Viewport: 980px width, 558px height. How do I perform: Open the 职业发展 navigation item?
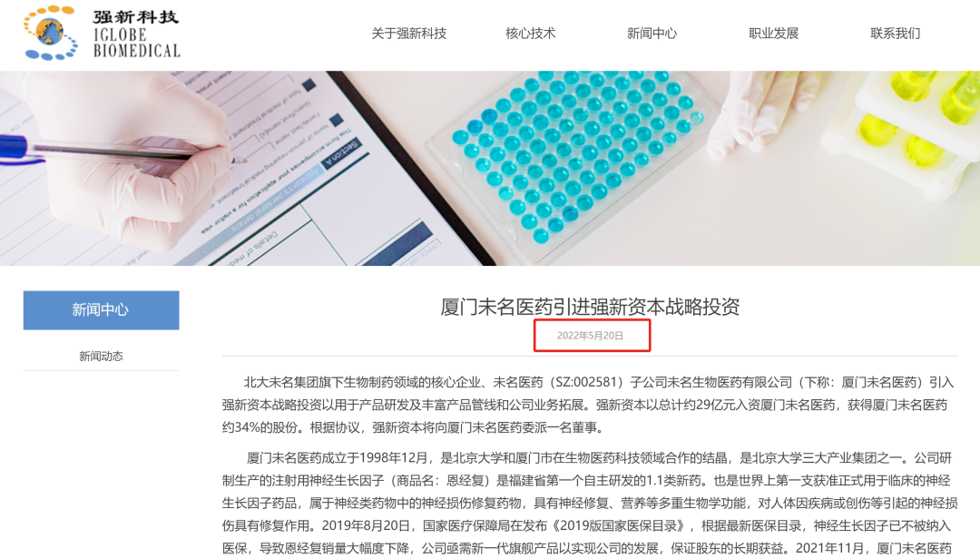click(774, 34)
